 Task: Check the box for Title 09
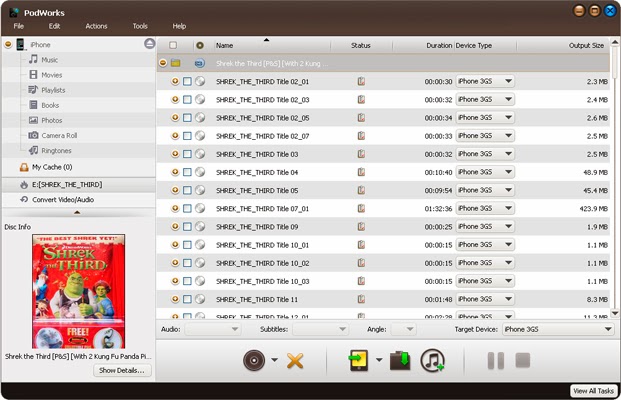(x=187, y=227)
